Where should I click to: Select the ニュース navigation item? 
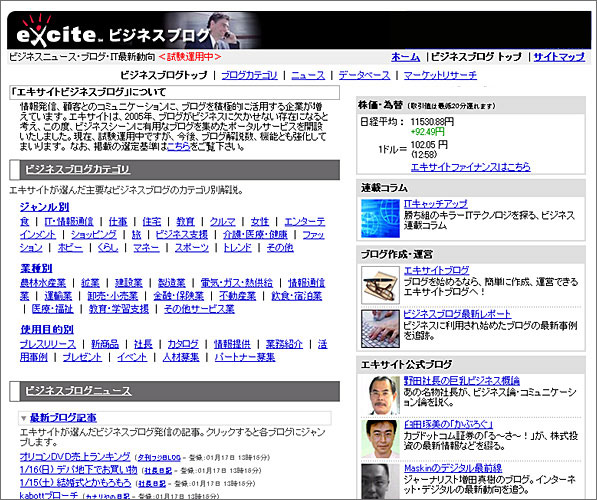308,75
